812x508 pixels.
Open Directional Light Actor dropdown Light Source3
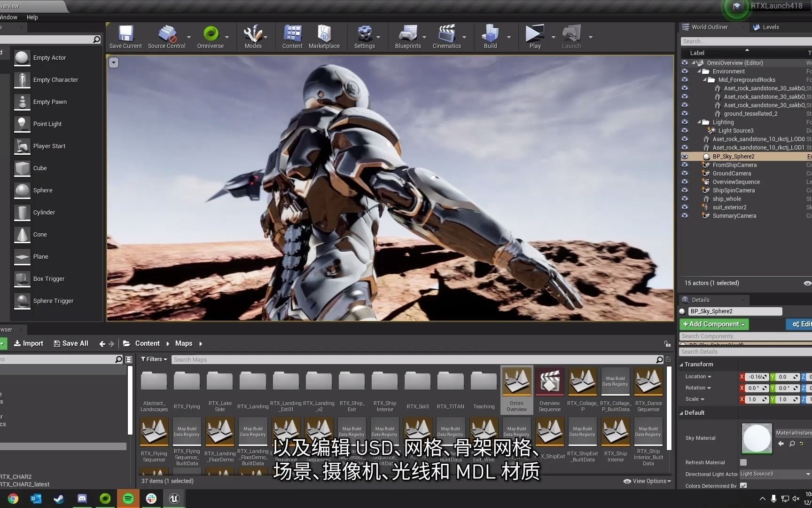point(775,474)
